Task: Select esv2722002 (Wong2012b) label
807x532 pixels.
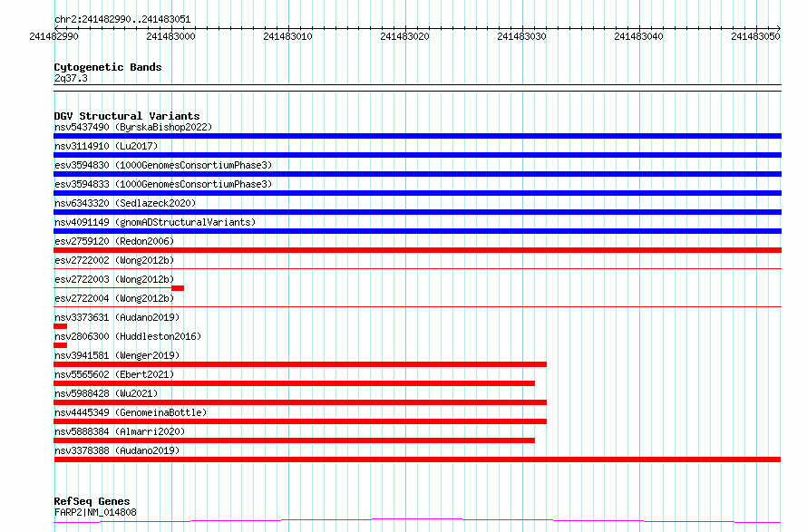Action: pos(114,260)
